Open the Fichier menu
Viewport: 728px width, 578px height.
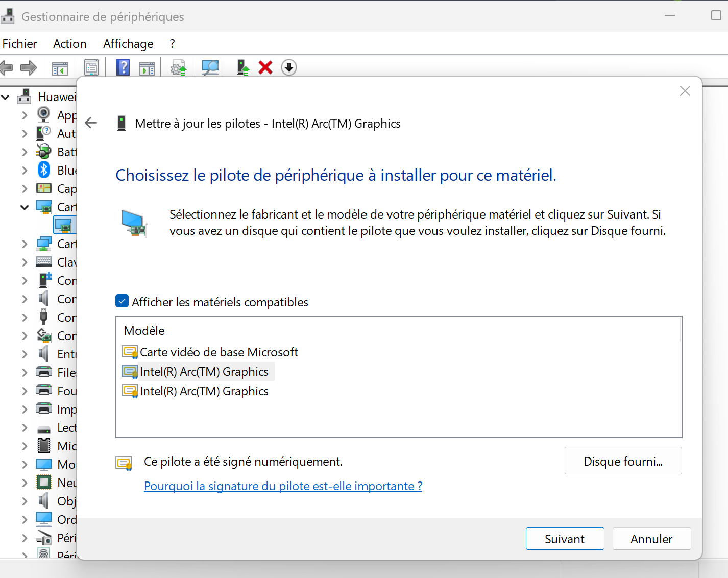pyautogui.click(x=19, y=44)
